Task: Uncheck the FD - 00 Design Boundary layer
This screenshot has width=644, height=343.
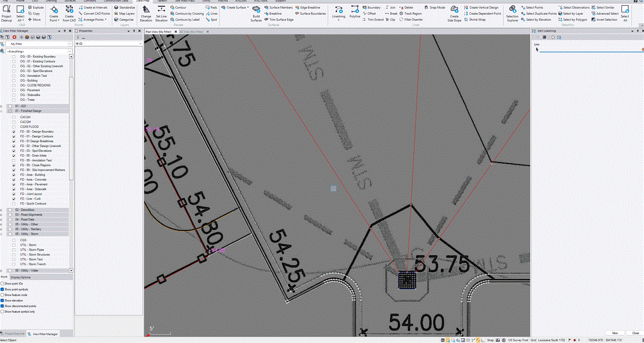Action: [14, 131]
